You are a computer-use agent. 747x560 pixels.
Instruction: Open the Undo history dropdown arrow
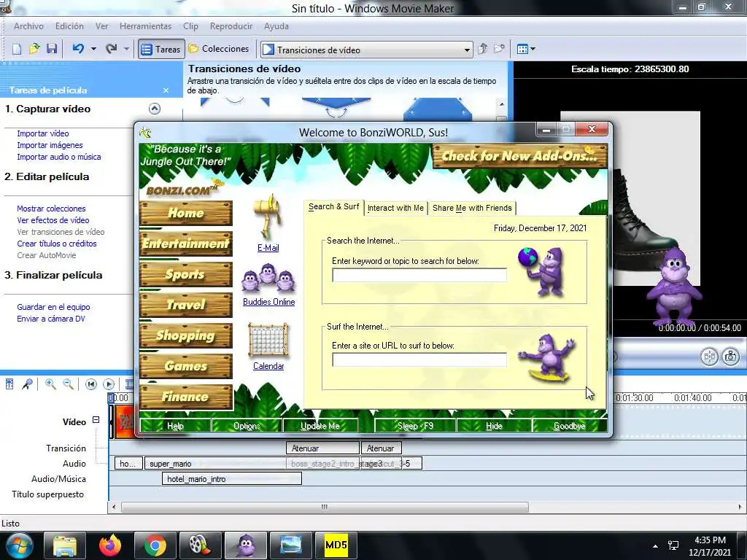93,49
